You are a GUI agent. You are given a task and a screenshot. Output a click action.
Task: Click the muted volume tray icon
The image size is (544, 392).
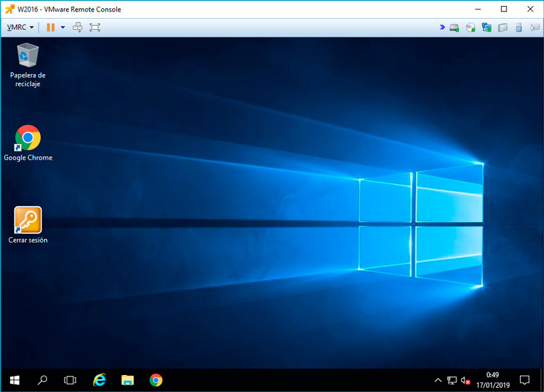pos(466,380)
